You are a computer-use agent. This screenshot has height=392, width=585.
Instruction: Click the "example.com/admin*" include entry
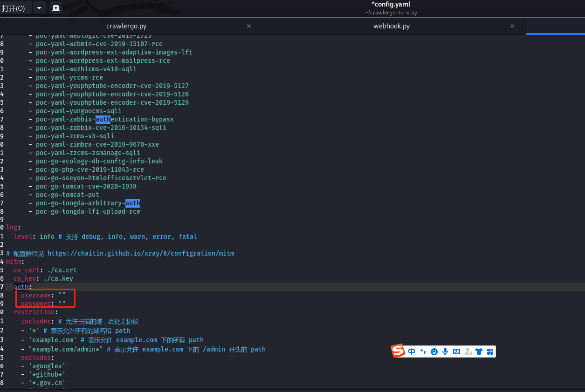[x=66, y=349]
